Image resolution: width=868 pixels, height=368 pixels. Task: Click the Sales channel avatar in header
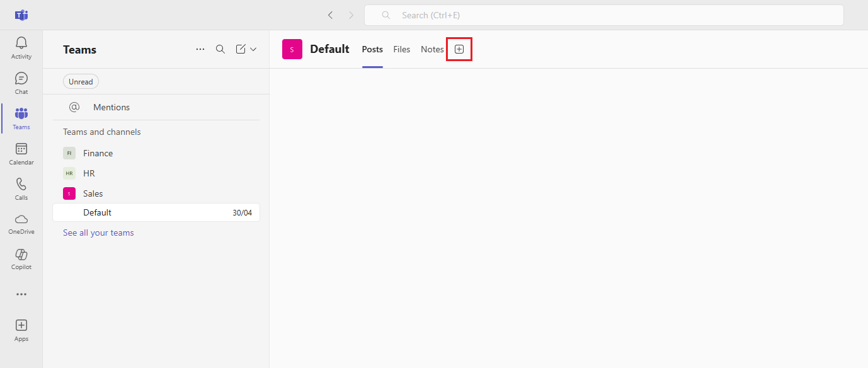292,49
